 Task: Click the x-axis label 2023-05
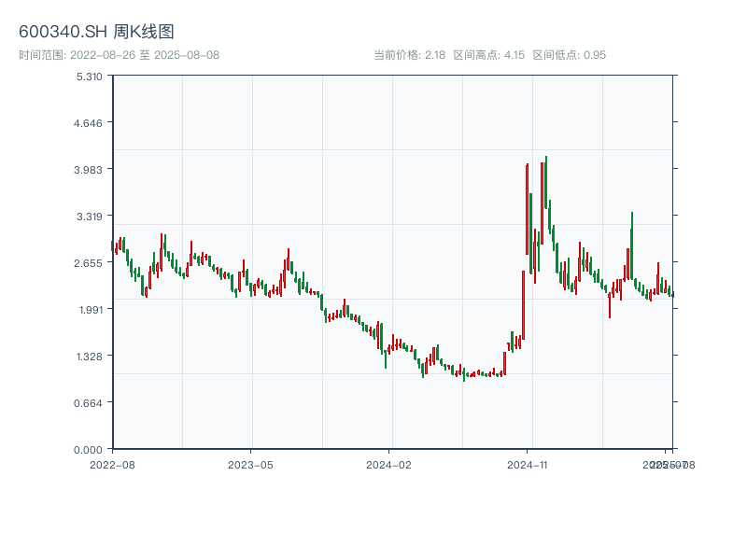click(250, 465)
